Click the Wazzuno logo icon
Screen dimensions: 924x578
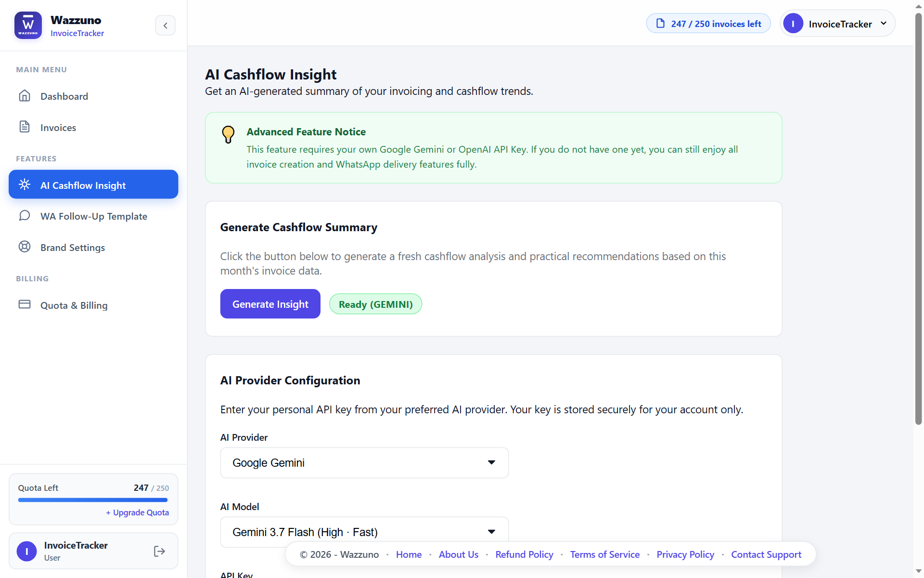pos(28,25)
